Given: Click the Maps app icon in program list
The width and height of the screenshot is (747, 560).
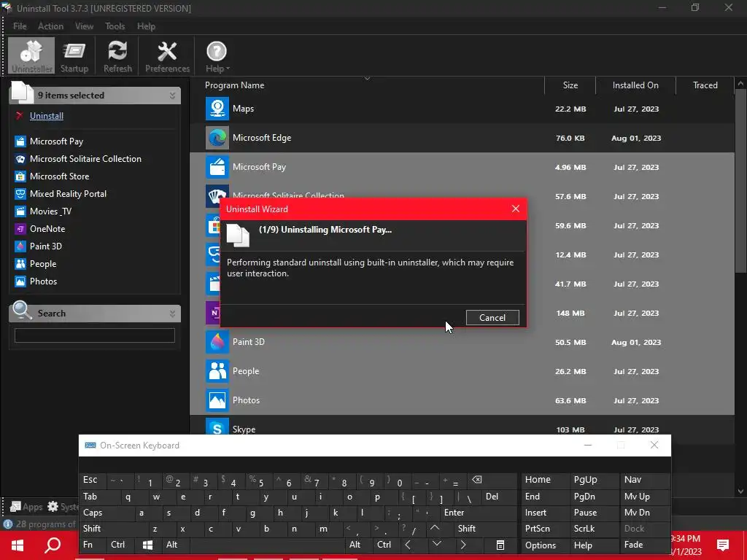Looking at the screenshot, I should tap(217, 109).
